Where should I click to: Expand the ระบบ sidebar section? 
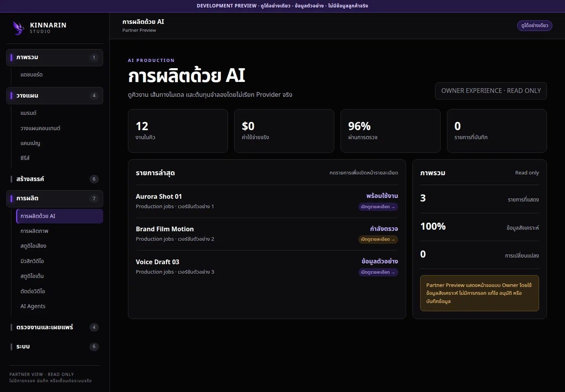click(x=55, y=347)
